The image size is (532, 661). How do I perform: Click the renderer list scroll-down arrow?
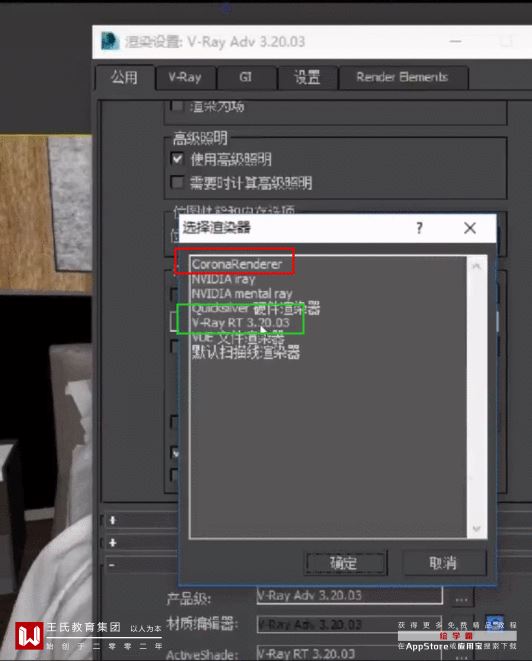(477, 529)
